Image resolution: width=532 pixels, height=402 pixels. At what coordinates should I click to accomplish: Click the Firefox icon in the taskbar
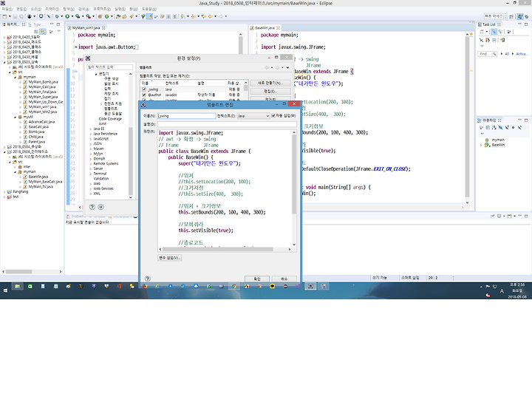(x=145, y=286)
